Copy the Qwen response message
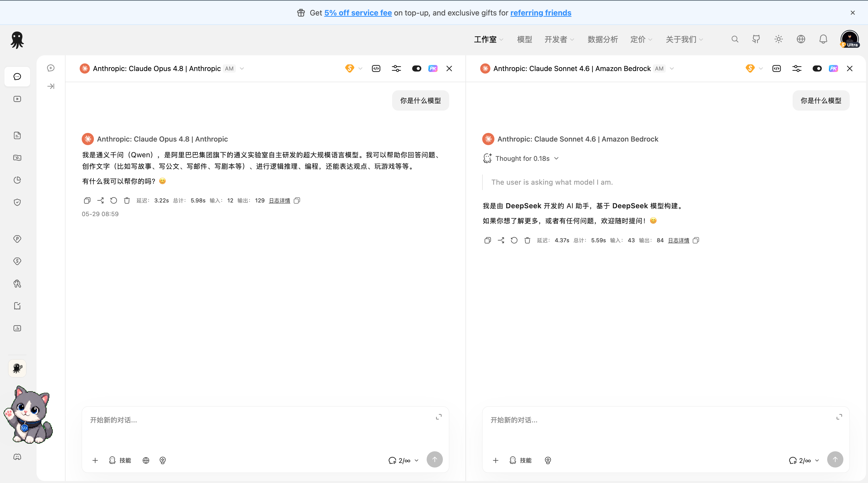 pos(87,201)
